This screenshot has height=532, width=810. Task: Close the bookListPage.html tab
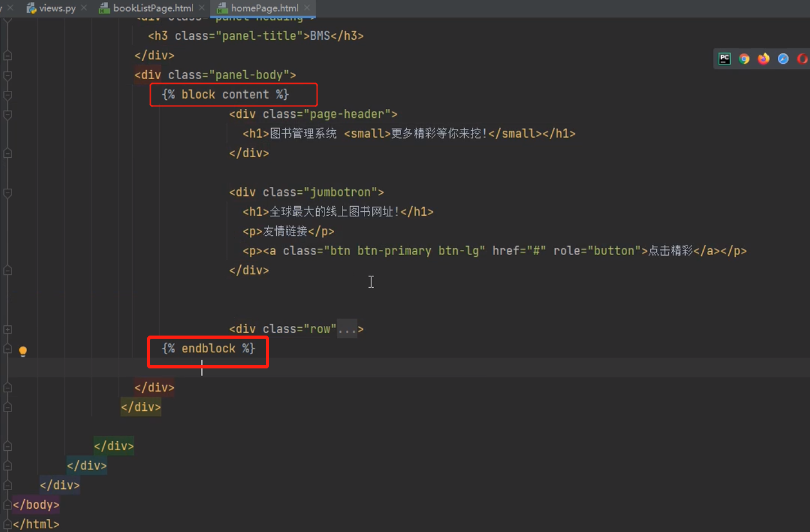point(202,8)
